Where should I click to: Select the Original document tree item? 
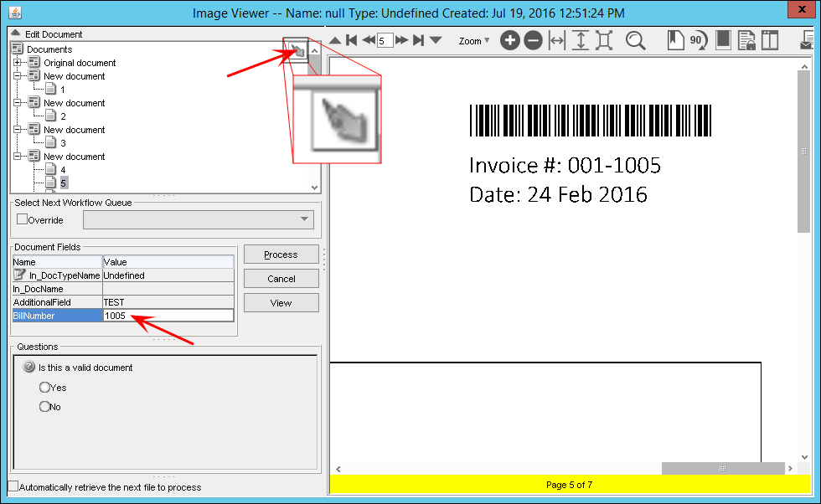point(80,63)
